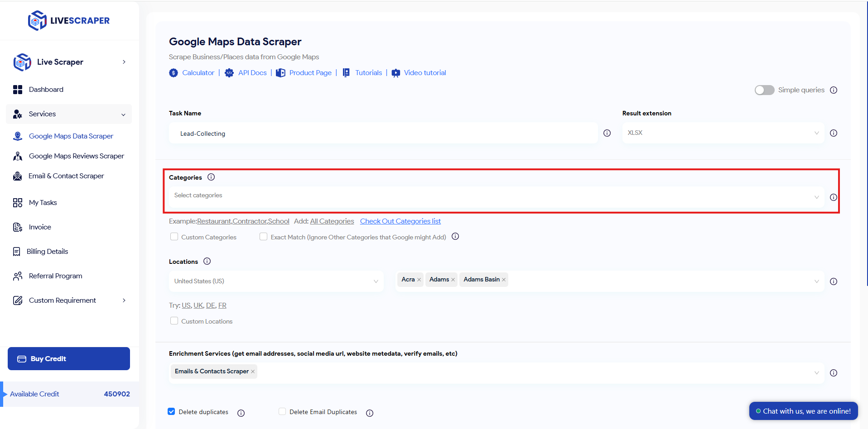The width and height of the screenshot is (868, 429).
Task: Expand the Custom Requirement chevron
Action: coord(124,300)
